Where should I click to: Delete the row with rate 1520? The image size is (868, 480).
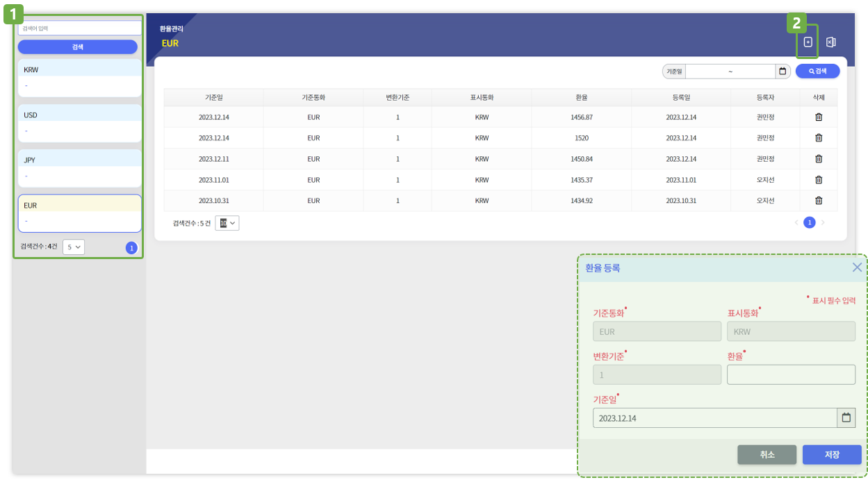point(819,138)
